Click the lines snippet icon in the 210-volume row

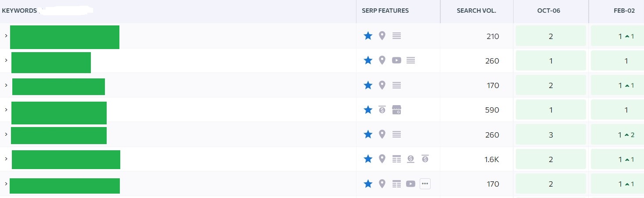coord(396,36)
